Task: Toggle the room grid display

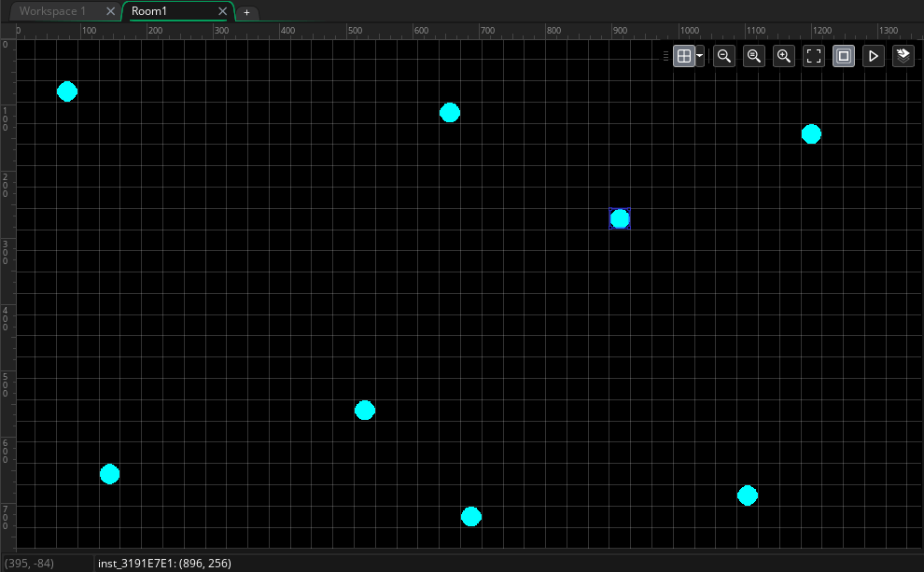Action: 684,57
